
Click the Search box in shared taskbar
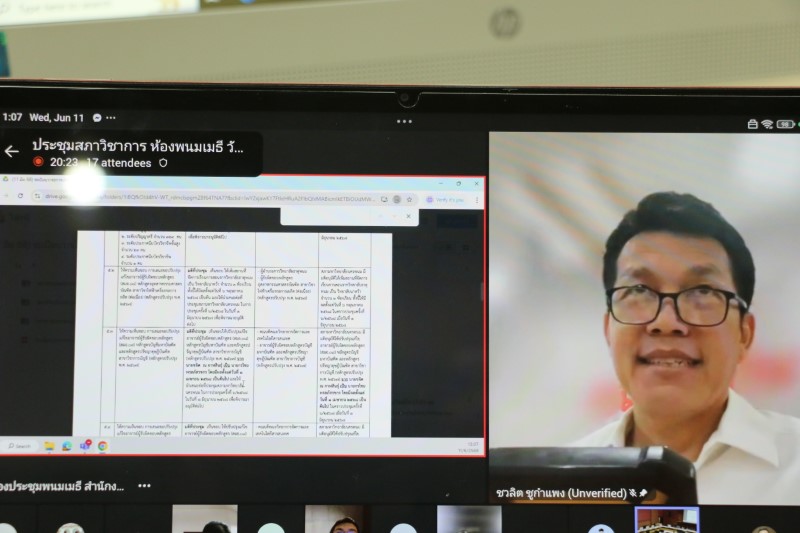20,446
